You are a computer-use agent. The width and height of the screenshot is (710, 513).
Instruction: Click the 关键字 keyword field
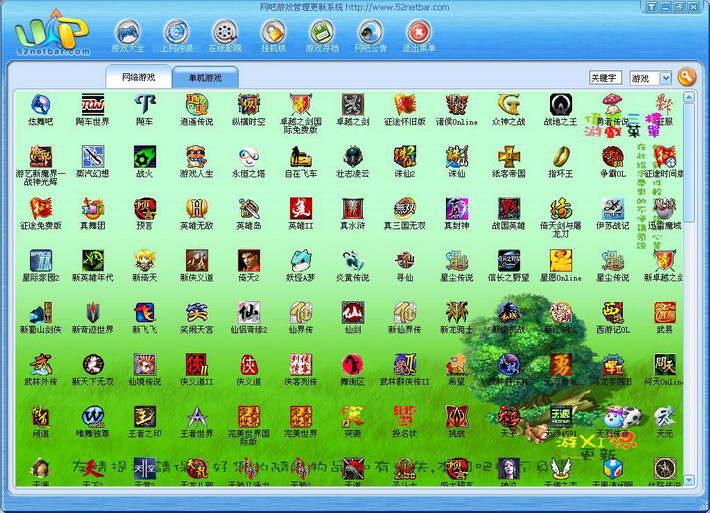(x=606, y=78)
